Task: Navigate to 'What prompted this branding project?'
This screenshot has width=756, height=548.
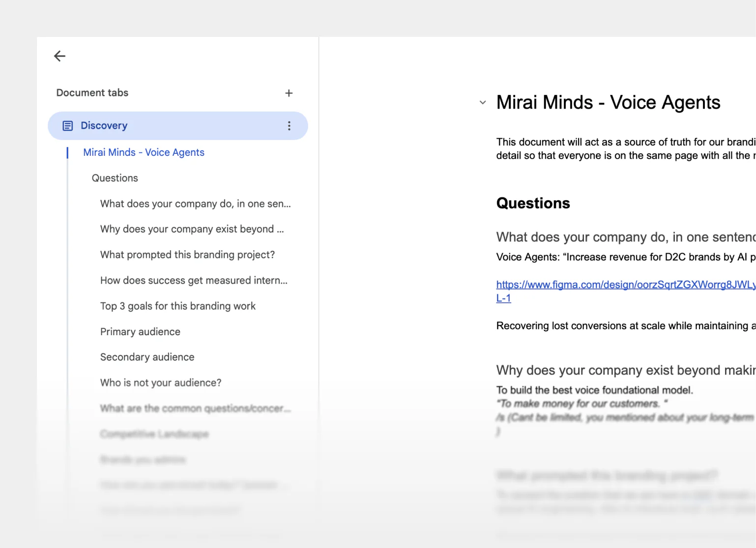Action: [x=187, y=255]
